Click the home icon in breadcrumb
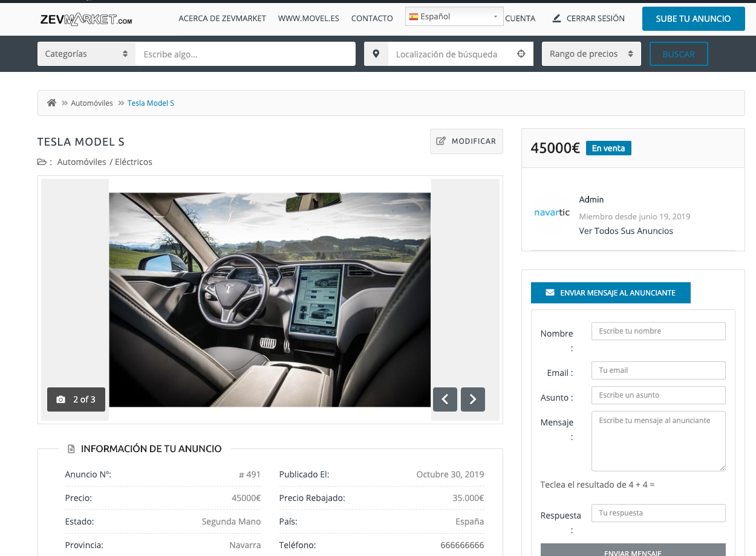This screenshot has width=756, height=556. pos(51,103)
